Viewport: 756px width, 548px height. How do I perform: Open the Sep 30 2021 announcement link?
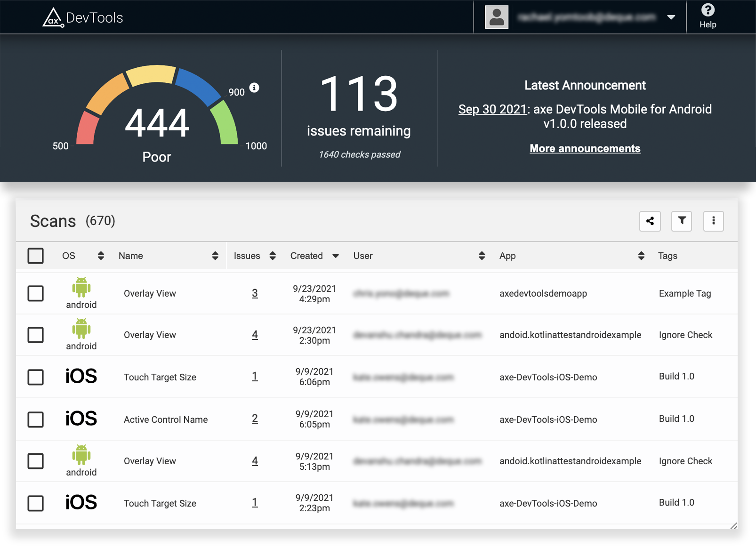click(492, 109)
